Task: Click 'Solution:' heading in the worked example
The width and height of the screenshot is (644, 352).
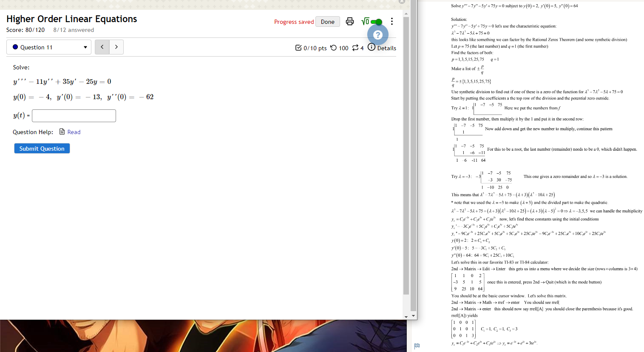Action: pos(459,20)
